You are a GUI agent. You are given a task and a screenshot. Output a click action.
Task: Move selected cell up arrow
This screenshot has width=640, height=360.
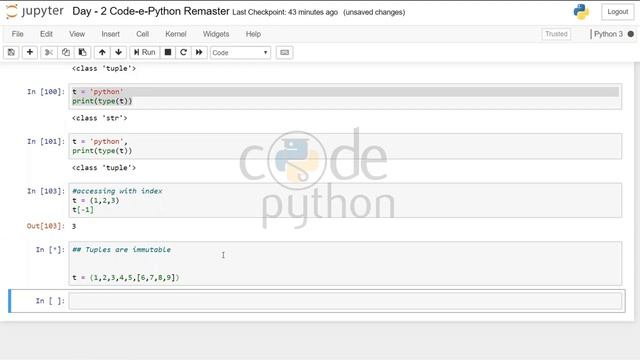tap(102, 52)
